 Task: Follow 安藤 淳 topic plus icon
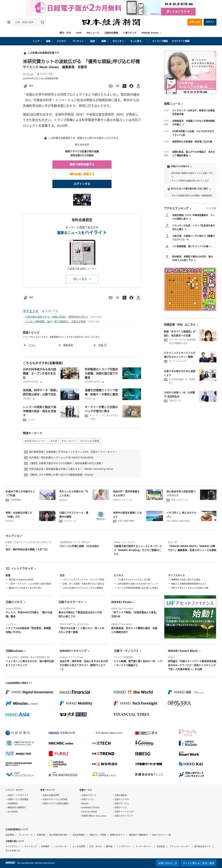tap(95, 345)
